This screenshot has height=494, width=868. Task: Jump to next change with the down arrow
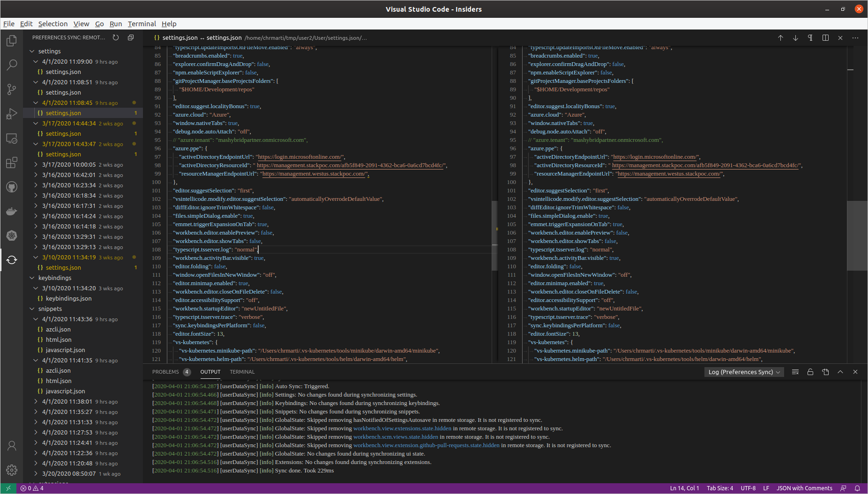[795, 38]
